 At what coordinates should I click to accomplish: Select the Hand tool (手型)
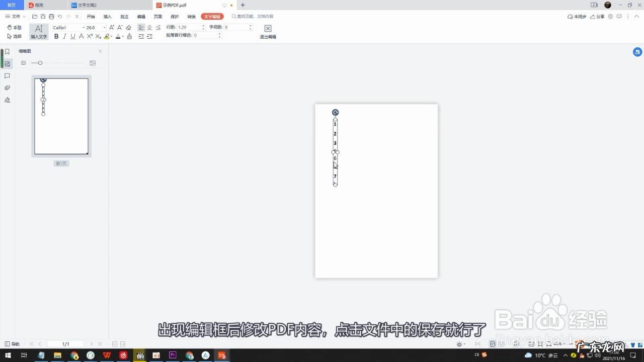(x=15, y=28)
